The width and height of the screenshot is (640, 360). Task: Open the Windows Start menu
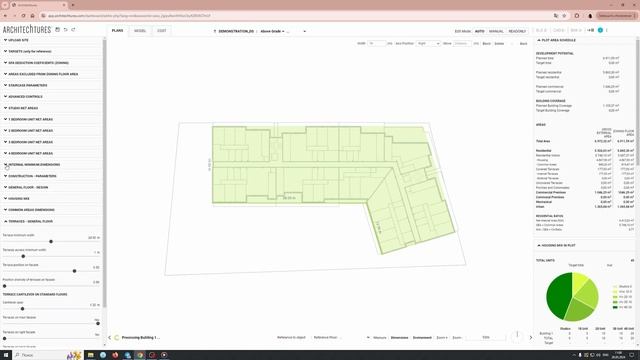pos(6,355)
